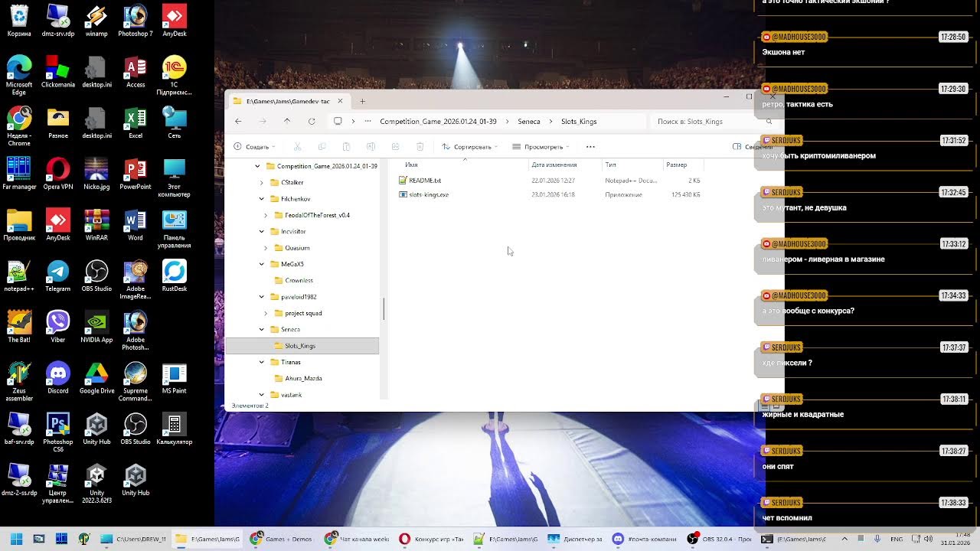Open Windows Start button on taskbar
Image resolution: width=980 pixels, height=551 pixels.
click(16, 539)
